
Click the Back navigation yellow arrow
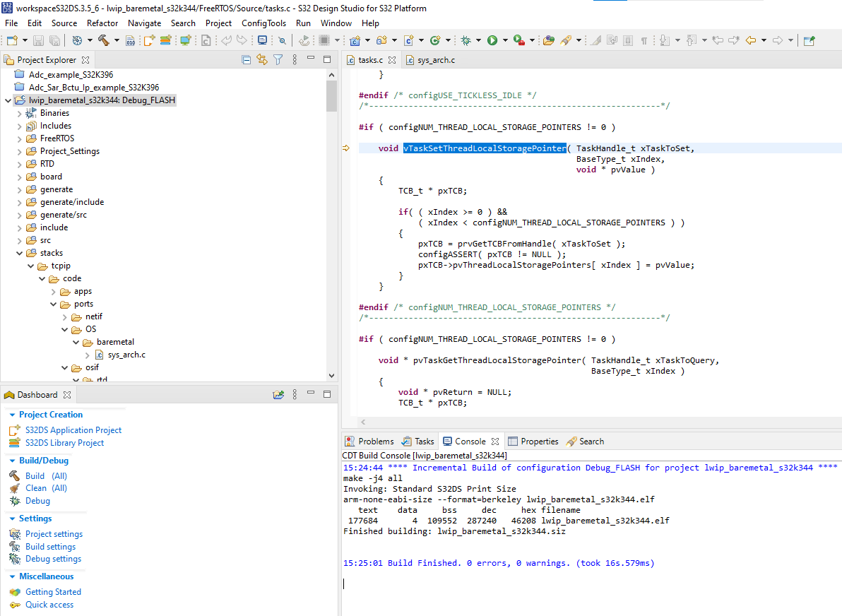click(x=751, y=40)
